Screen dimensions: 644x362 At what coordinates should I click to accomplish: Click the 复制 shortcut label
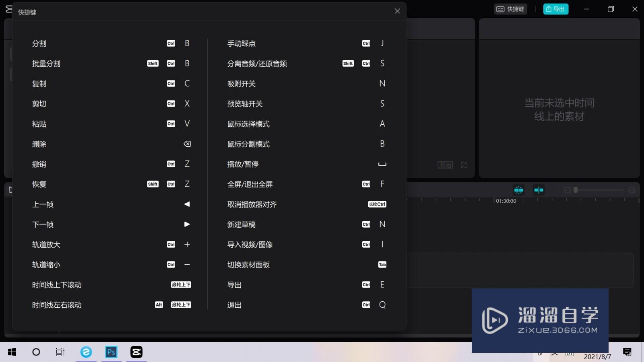(39, 84)
